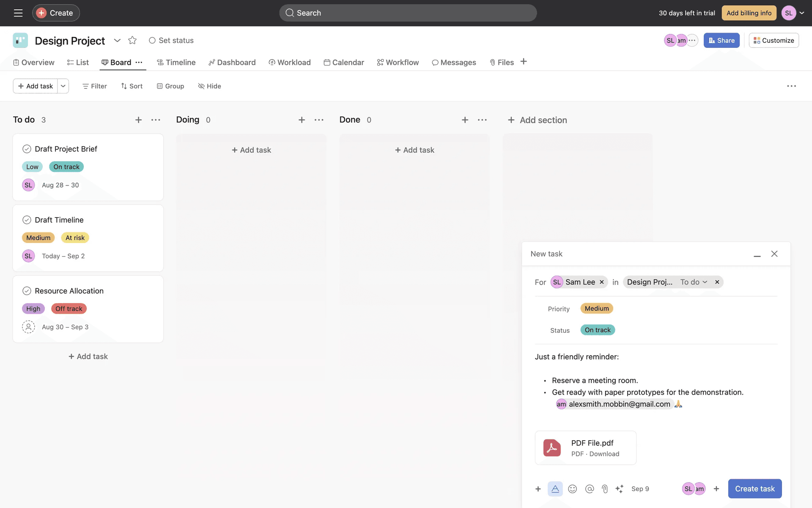Image resolution: width=812 pixels, height=508 pixels.
Task: Star the Design Project as favorite
Action: coord(132,40)
